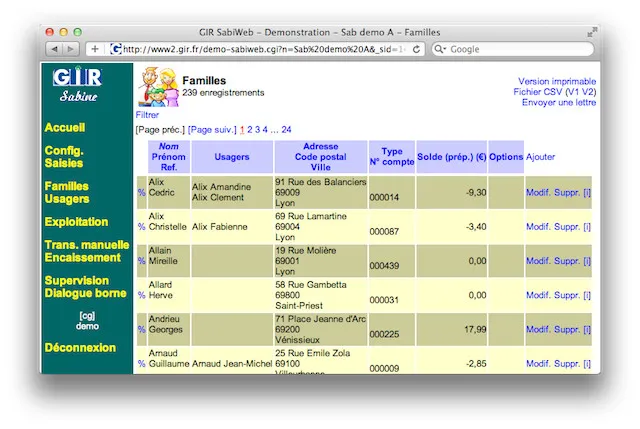640x429 pixels.
Task: Click the plus add-bookmark button
Action: 95,49
